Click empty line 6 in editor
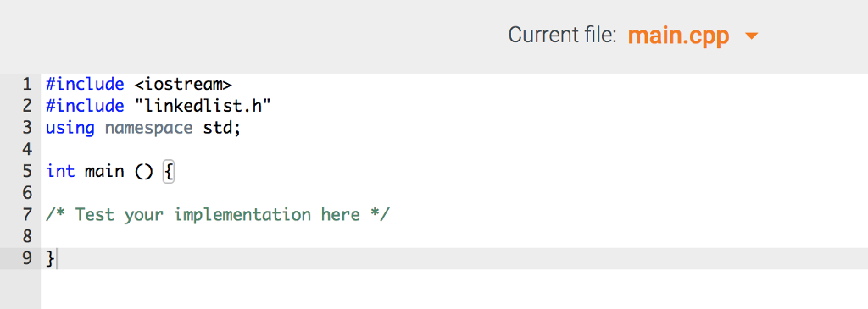The width and height of the screenshot is (868, 309). (x=454, y=194)
